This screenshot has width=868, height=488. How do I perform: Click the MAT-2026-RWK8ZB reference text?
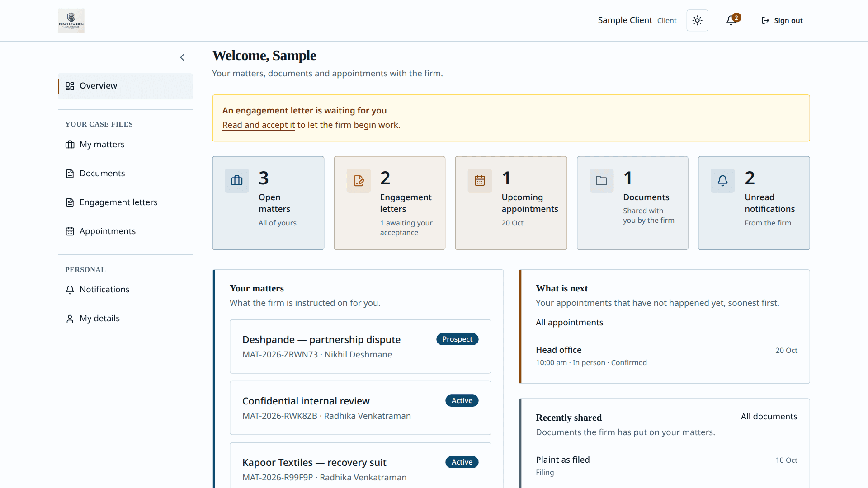click(279, 416)
